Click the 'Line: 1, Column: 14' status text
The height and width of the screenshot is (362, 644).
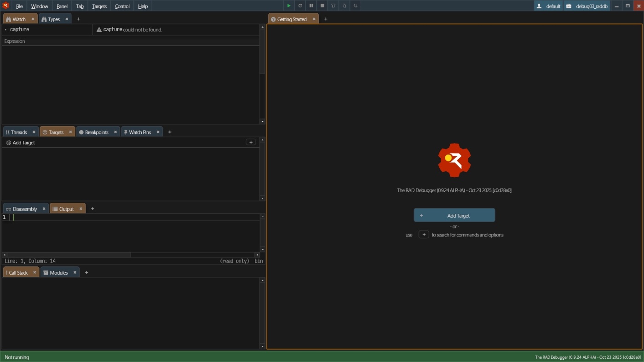coord(30,261)
